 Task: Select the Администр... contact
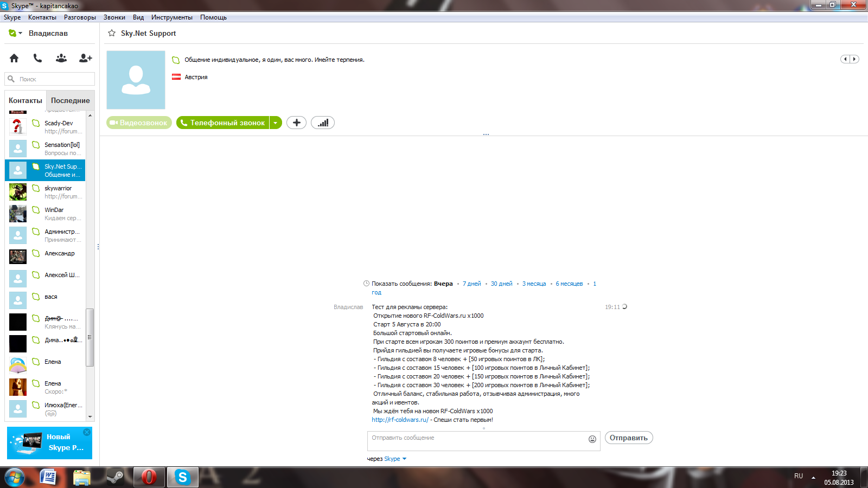(x=45, y=235)
